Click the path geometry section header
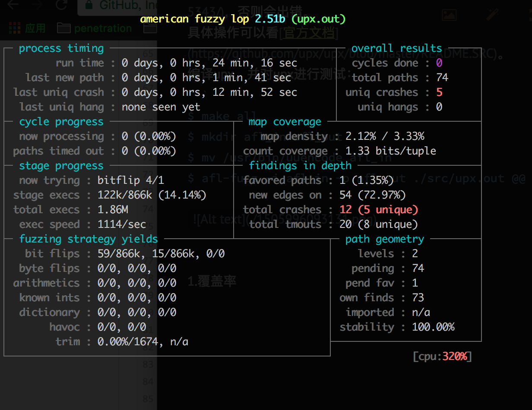532x410 pixels. pos(384,239)
